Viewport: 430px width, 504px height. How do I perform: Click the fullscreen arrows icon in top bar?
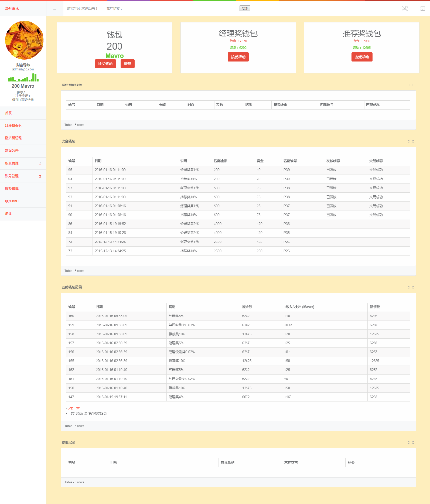pyautogui.click(x=405, y=9)
